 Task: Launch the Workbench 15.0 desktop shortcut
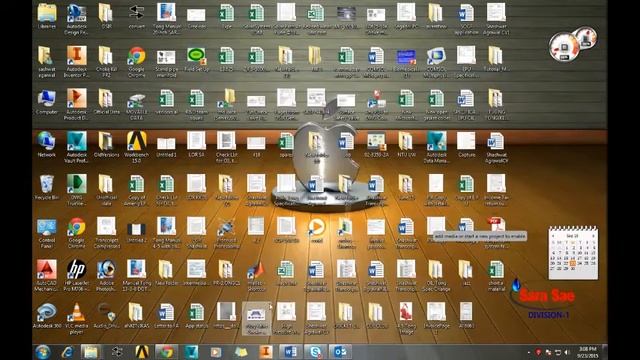pyautogui.click(x=136, y=148)
